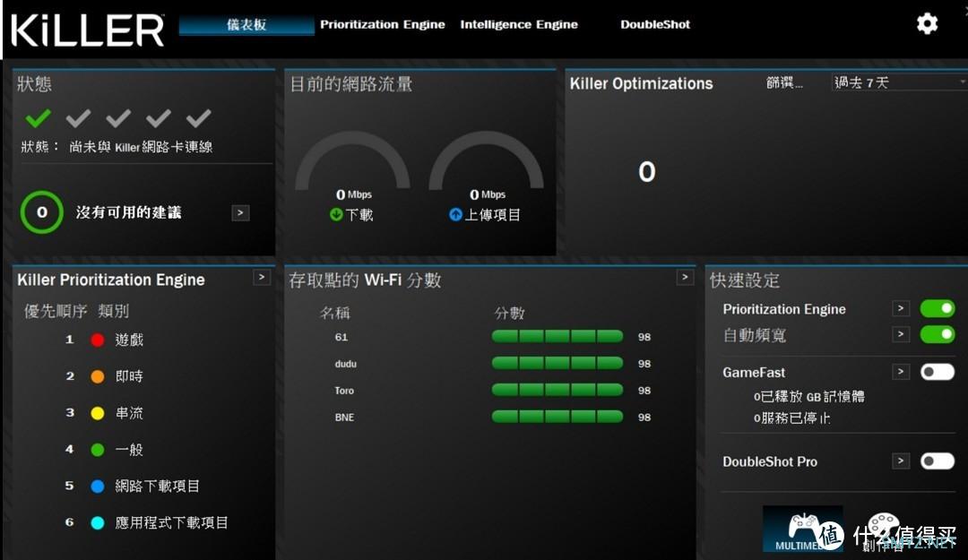Viewport: 968px width, 560px height.
Task: Click the score bar for access point BNE
Action: 557,417
